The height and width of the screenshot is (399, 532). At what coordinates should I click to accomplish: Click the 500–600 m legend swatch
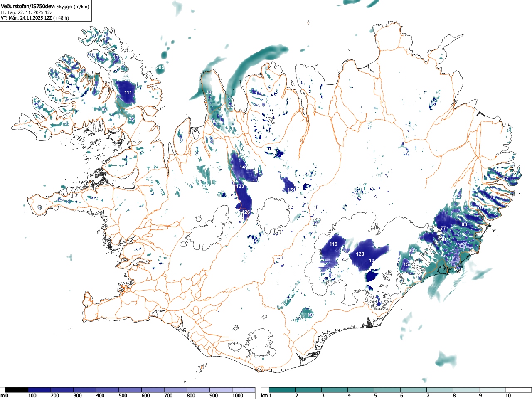[131, 390]
